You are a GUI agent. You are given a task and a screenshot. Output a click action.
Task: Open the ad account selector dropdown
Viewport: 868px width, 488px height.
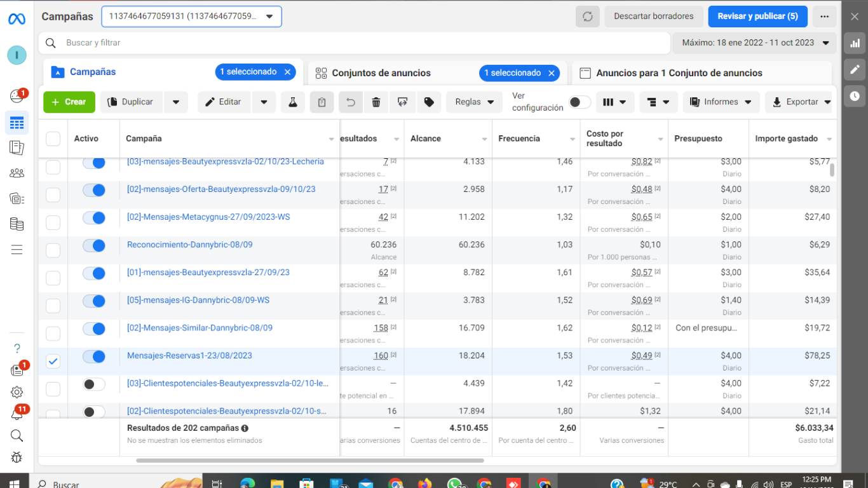click(191, 17)
